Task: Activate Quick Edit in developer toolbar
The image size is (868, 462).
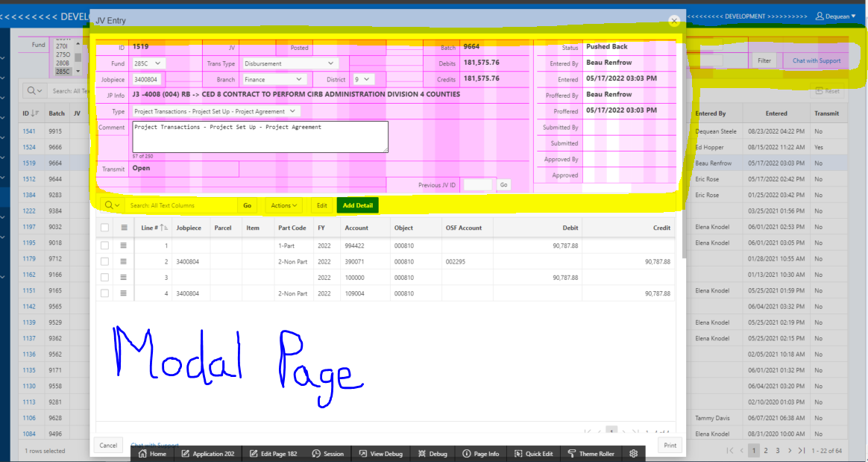Action: pos(533,453)
